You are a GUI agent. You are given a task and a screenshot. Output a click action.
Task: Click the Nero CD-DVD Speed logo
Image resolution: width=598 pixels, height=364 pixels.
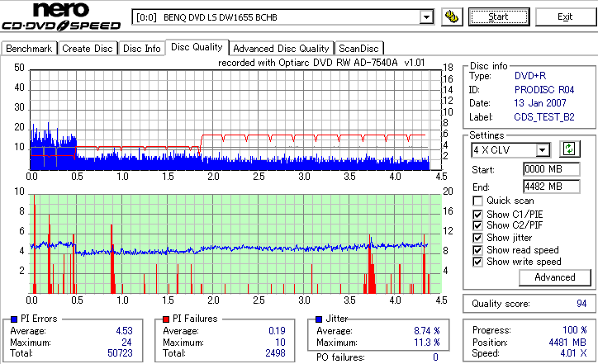tap(61, 17)
